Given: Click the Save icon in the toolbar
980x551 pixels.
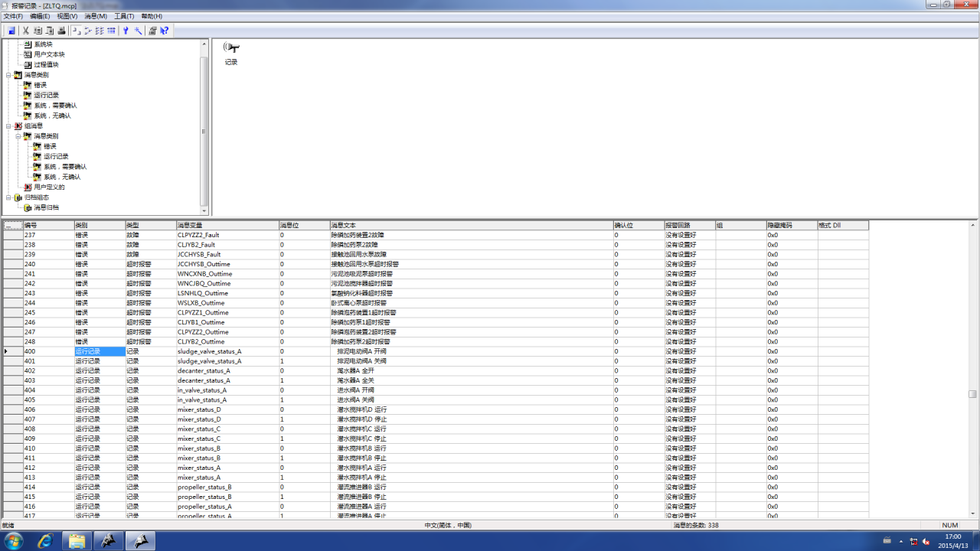Looking at the screenshot, I should (x=11, y=31).
